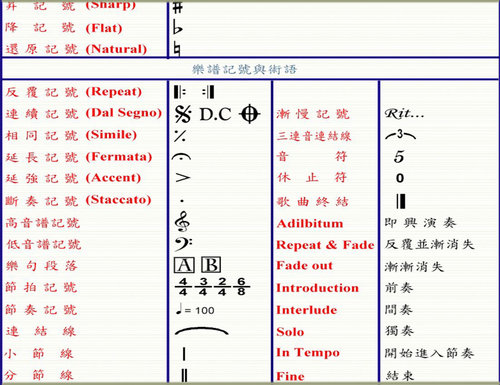Viewport: 500px width, 385px height.
Task: Click the flat symbol
Action: (x=178, y=27)
